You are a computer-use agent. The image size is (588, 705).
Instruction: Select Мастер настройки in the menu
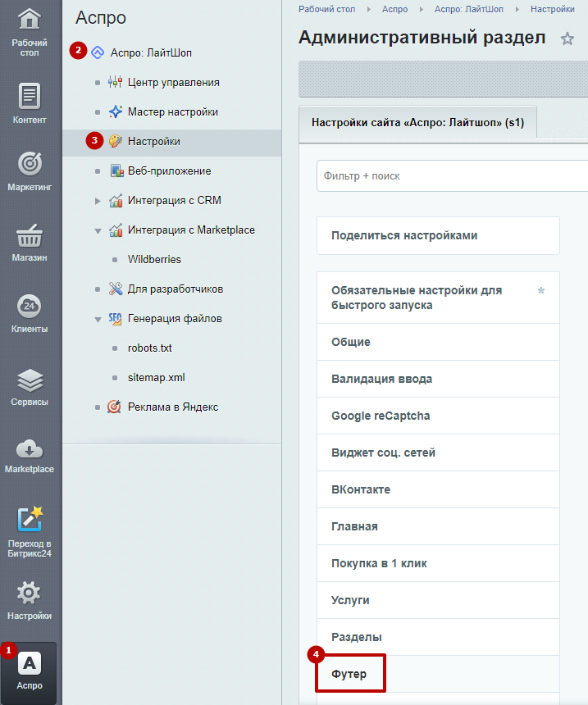173,112
